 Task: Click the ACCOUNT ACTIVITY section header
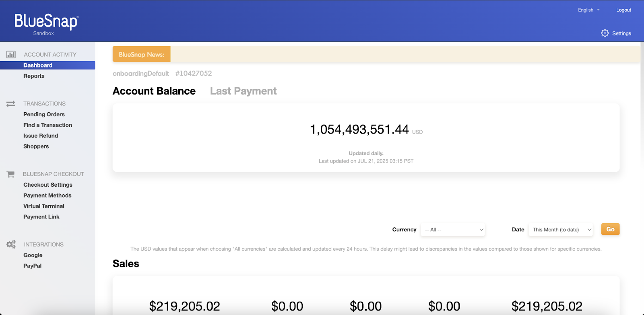click(50, 55)
